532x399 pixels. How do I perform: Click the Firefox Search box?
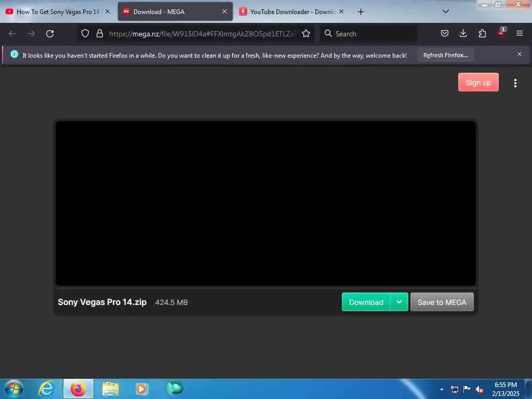[369, 34]
